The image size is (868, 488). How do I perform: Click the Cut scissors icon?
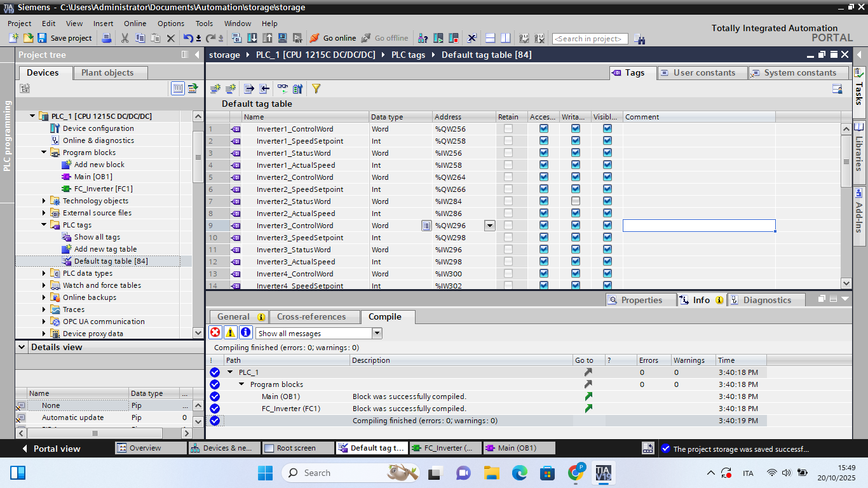[x=125, y=38]
